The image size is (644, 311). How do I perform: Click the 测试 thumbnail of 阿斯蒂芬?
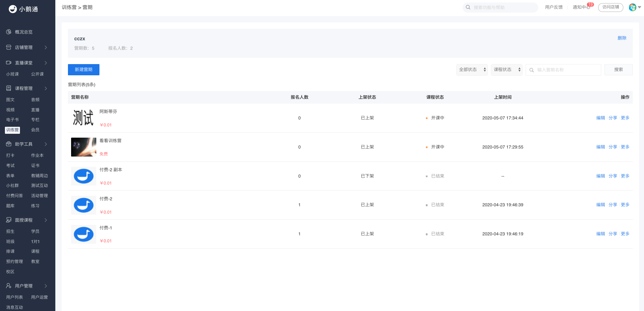tap(84, 118)
